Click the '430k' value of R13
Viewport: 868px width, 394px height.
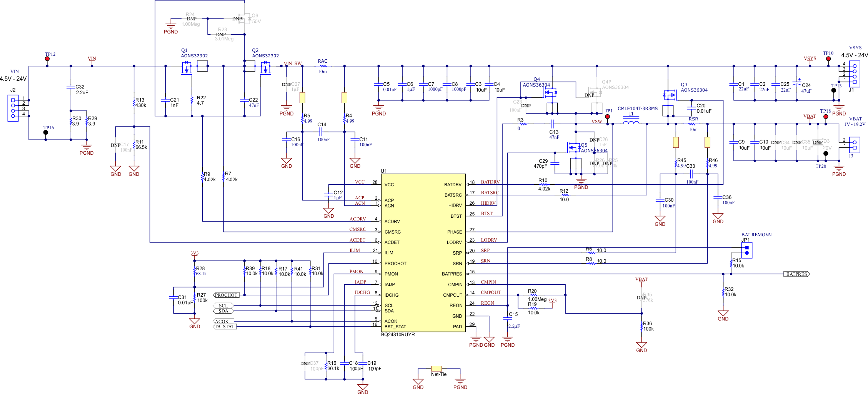tap(141, 105)
